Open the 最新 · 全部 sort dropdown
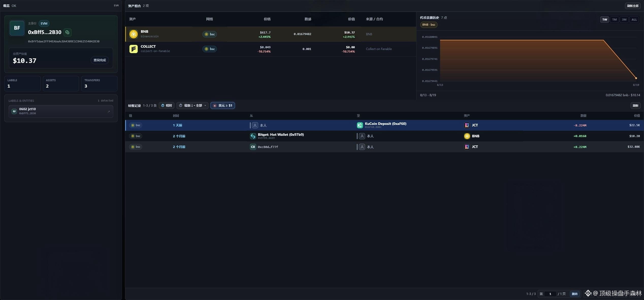 click(192, 105)
